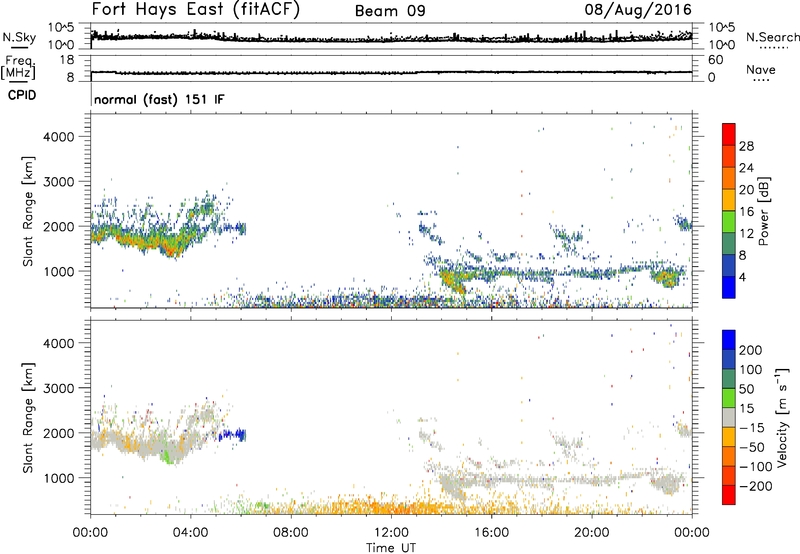Select the "normal (fast) 151 IF" text

pyautogui.click(x=159, y=99)
